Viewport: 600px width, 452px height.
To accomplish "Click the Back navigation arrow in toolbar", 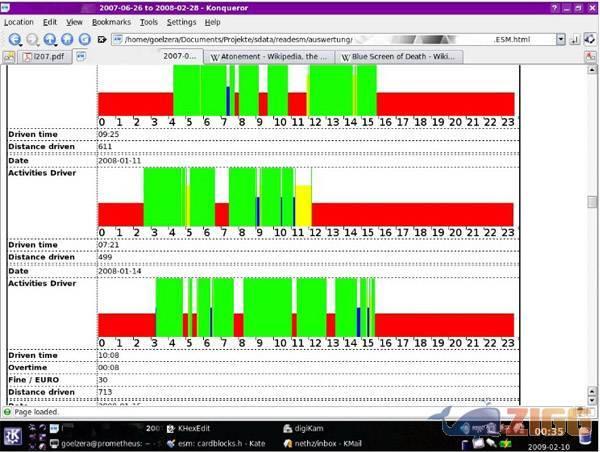I will pos(14,39).
